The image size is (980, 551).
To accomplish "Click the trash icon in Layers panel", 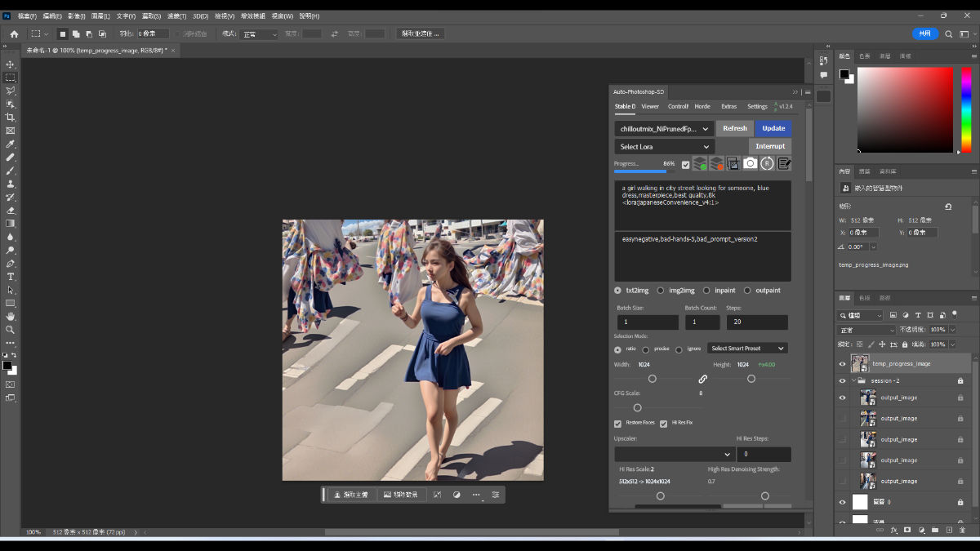I will [x=962, y=530].
